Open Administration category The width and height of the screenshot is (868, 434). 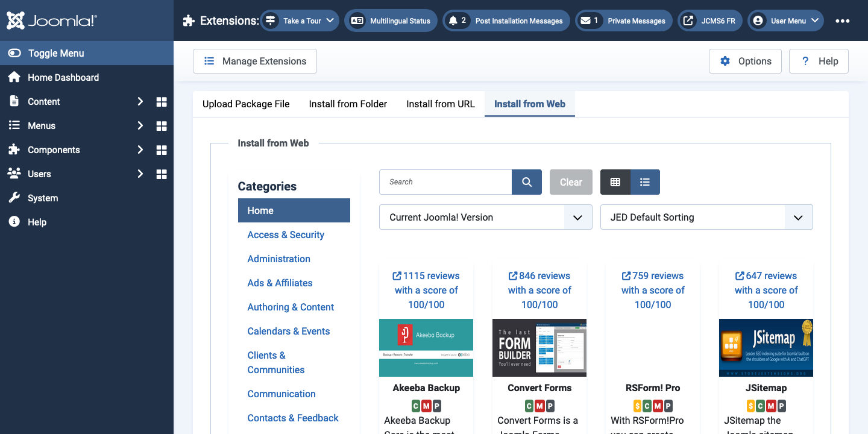[x=278, y=259]
